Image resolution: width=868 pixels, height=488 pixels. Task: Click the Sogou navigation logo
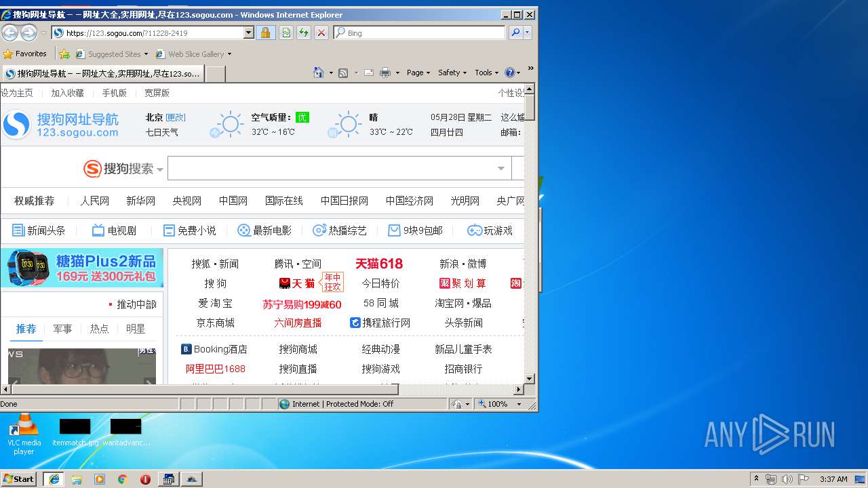(60, 125)
